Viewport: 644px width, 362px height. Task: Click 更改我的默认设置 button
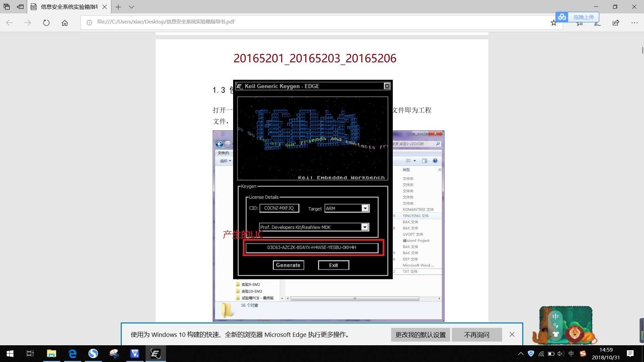click(x=420, y=335)
